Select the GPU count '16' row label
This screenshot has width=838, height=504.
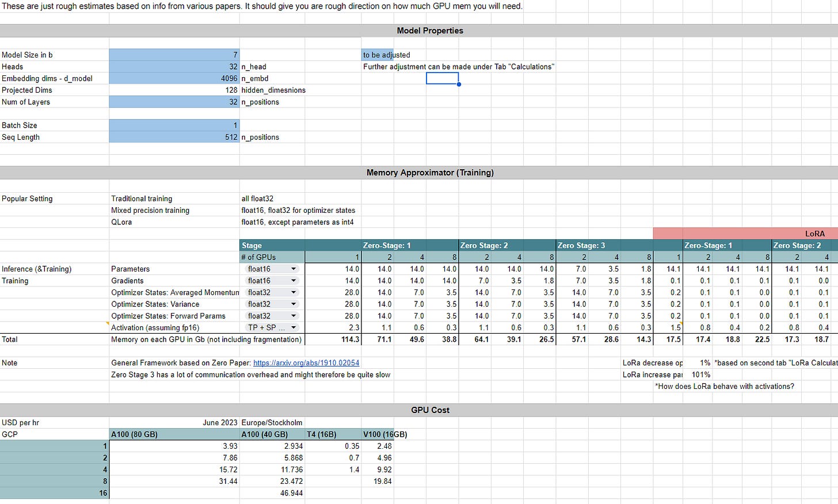pyautogui.click(x=55, y=493)
